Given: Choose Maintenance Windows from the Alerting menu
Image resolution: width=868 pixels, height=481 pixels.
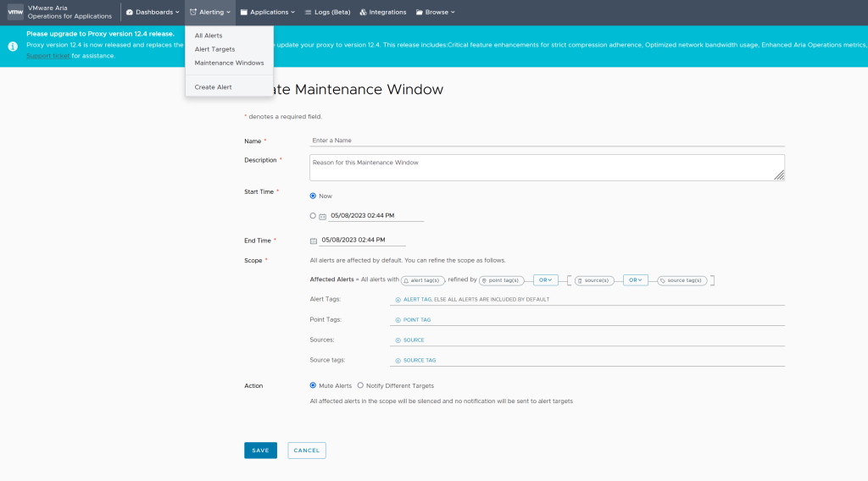Looking at the screenshot, I should tap(229, 63).
